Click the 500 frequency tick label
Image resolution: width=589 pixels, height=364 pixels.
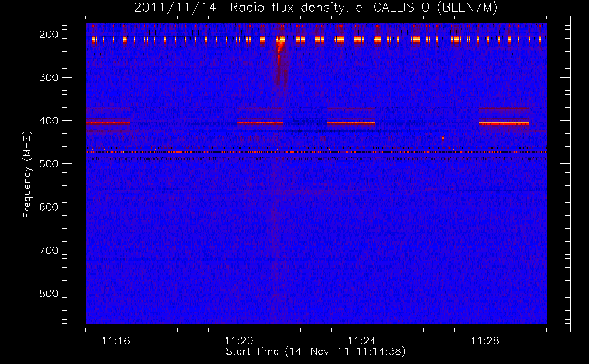[x=48, y=164]
